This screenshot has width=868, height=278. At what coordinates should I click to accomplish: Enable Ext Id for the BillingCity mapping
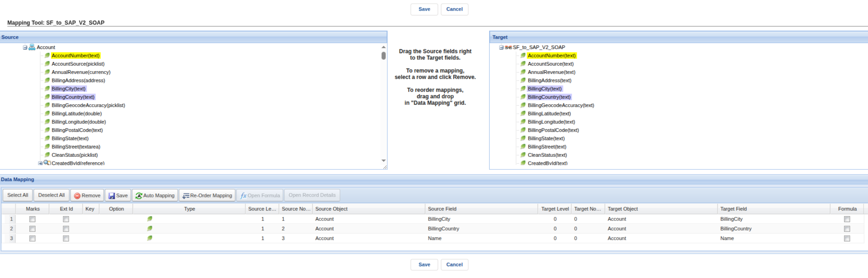pyautogui.click(x=66, y=219)
